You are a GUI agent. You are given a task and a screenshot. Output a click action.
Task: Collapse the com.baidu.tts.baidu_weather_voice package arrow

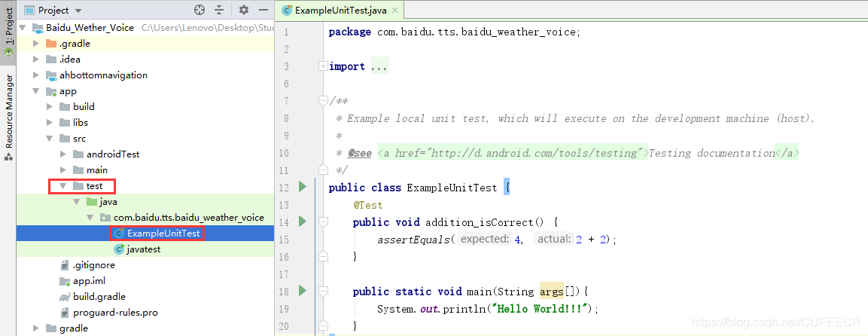point(90,218)
